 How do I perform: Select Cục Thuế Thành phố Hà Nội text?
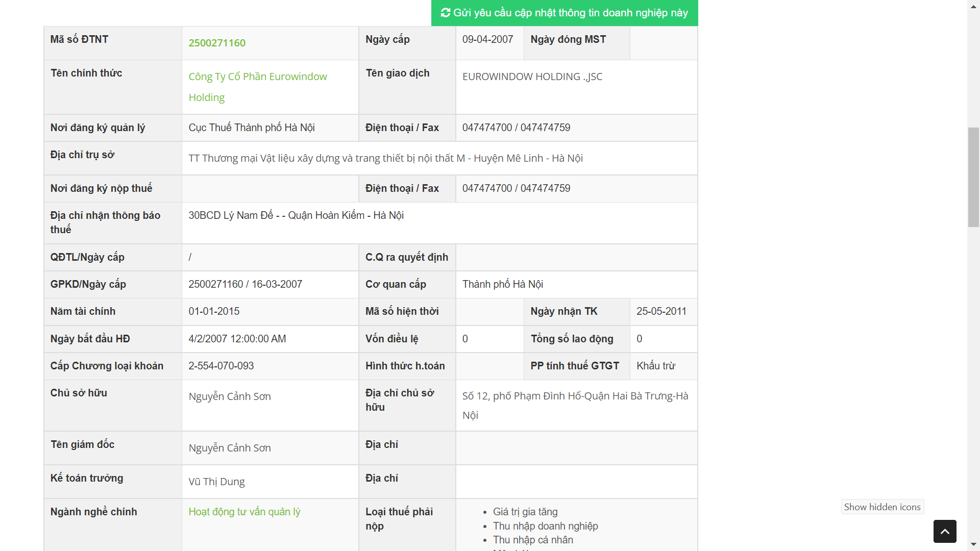(x=252, y=128)
